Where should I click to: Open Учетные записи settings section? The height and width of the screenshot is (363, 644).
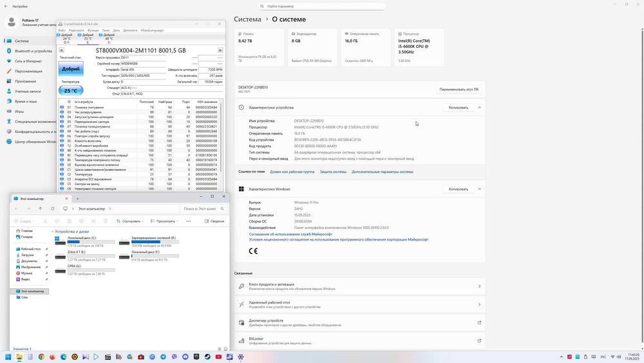point(24,92)
